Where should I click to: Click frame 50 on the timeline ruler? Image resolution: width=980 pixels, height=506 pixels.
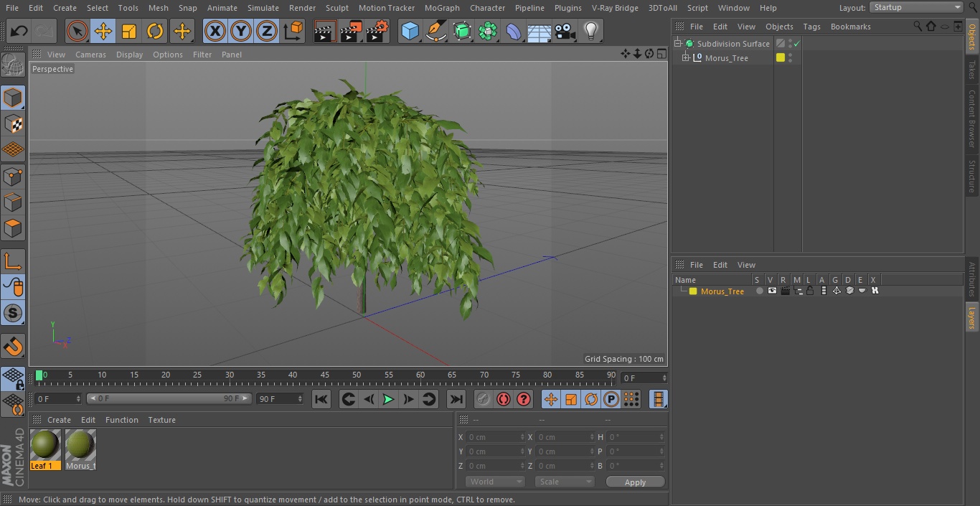[357, 375]
